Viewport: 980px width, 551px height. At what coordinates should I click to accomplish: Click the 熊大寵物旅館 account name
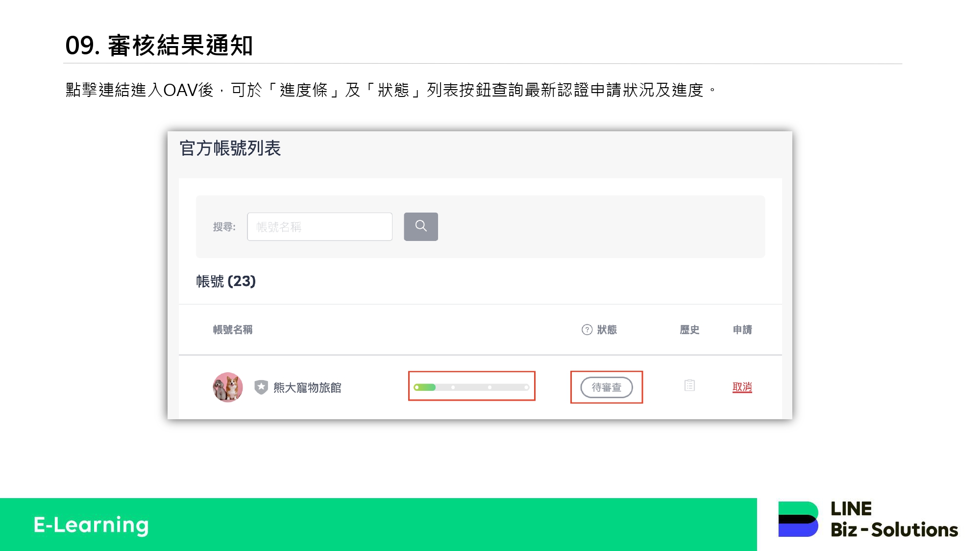point(307,387)
